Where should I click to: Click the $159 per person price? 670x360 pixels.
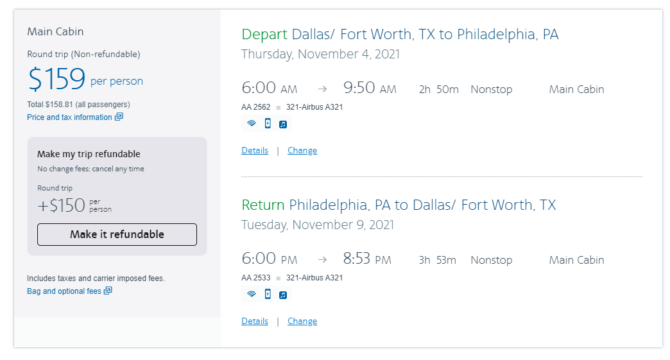(x=85, y=79)
